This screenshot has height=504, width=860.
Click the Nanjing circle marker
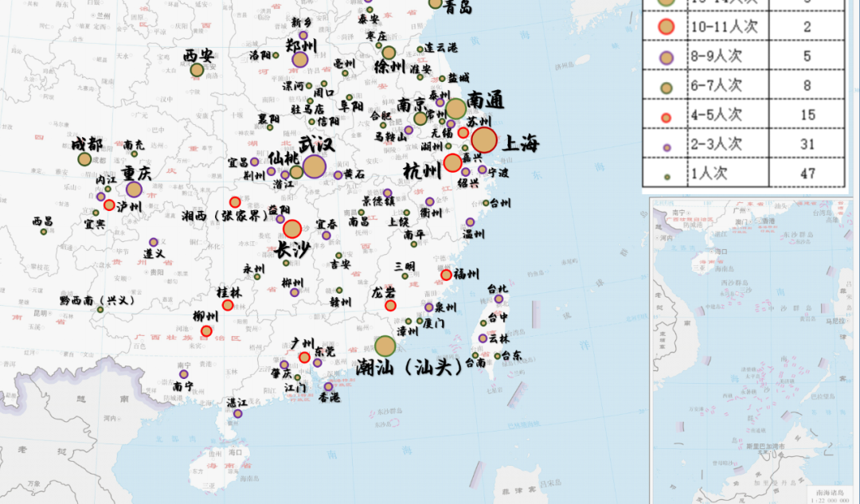[420, 119]
